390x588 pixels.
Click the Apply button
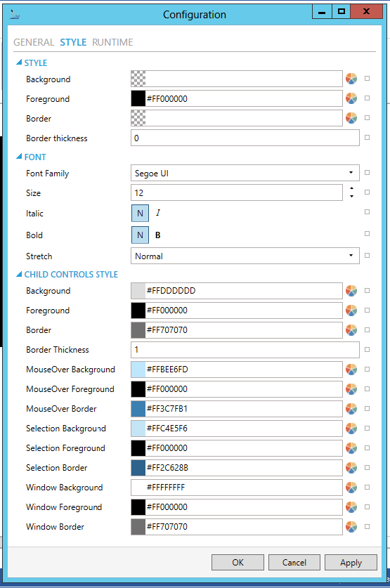pyautogui.click(x=351, y=562)
